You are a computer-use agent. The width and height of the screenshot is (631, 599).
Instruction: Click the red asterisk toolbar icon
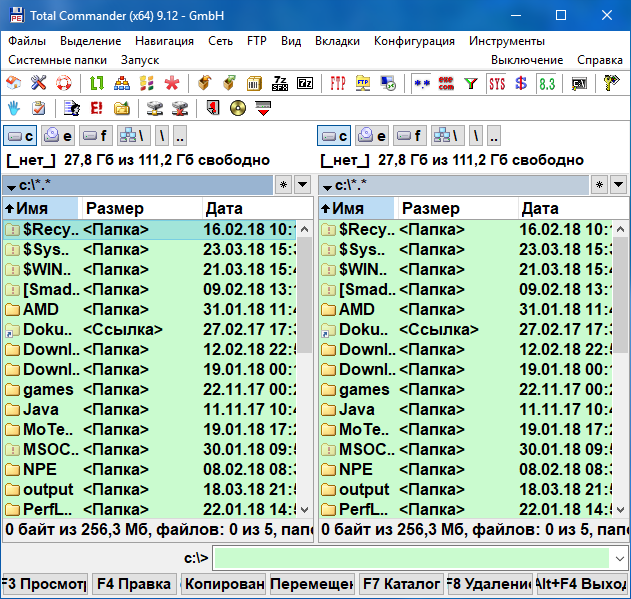(172, 83)
